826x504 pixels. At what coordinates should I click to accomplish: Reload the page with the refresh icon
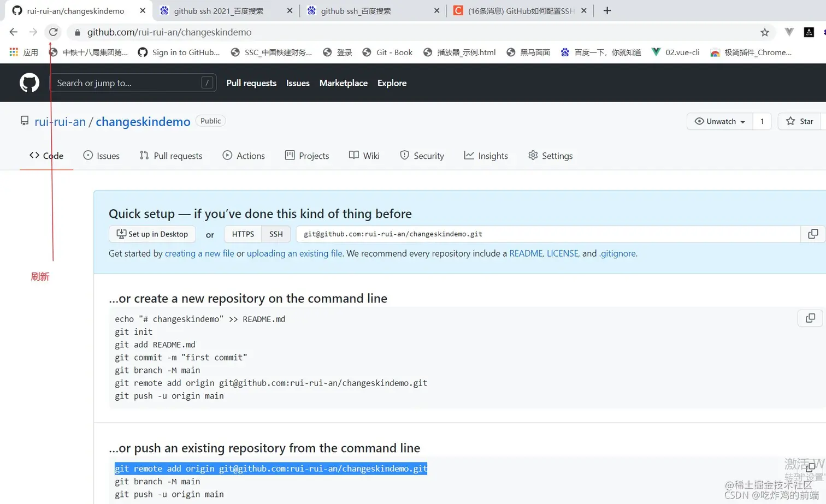coord(53,32)
